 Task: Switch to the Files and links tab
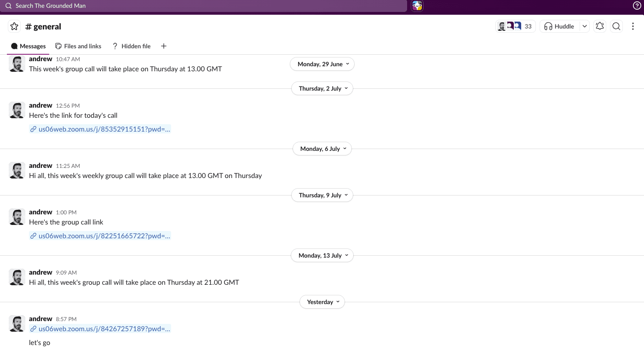[x=78, y=46]
